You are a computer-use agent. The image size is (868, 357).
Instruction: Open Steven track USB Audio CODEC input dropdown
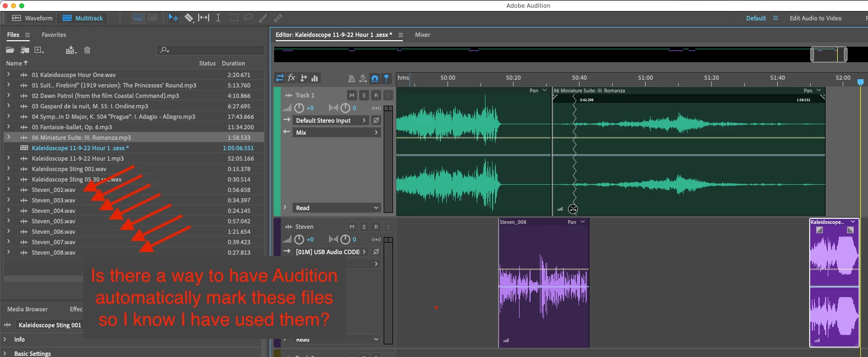pyautogui.click(x=331, y=251)
